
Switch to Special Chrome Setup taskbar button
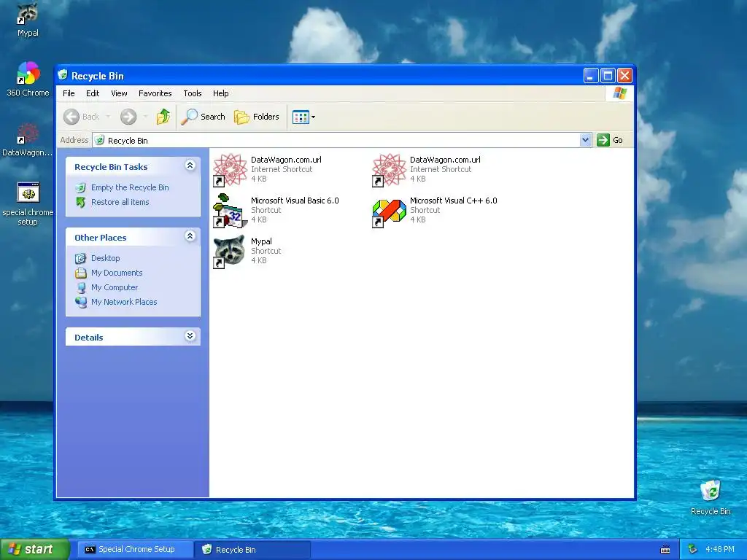coord(135,550)
